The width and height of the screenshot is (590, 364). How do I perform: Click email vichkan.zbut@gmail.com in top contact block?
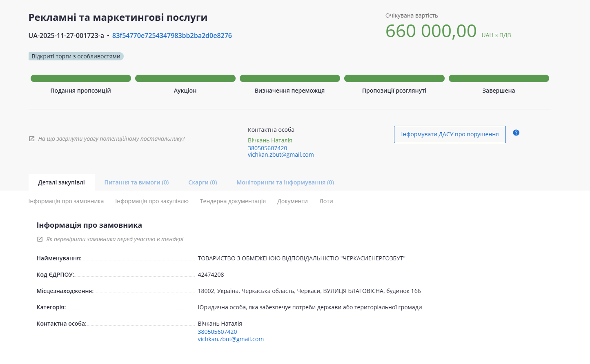(281, 155)
